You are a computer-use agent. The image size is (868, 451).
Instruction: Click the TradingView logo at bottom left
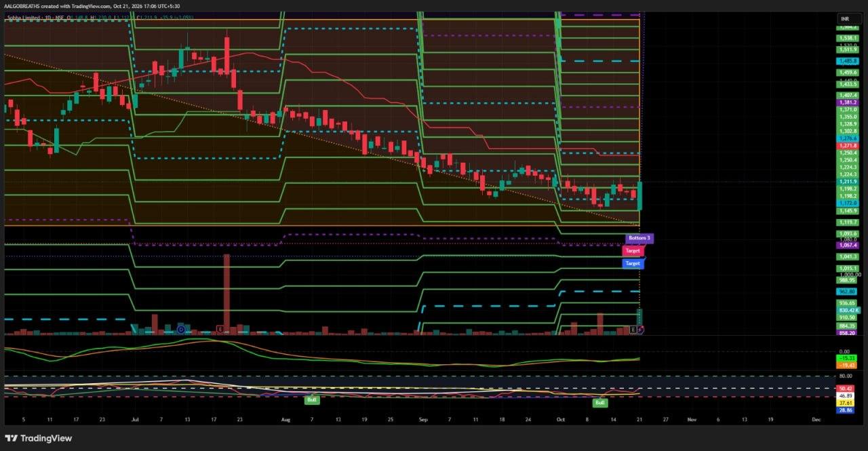point(39,438)
